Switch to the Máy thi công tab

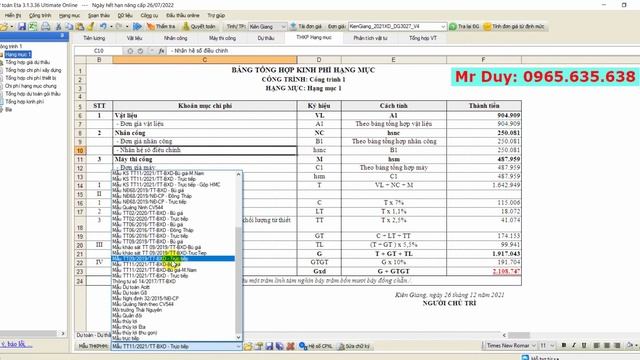tap(222, 38)
